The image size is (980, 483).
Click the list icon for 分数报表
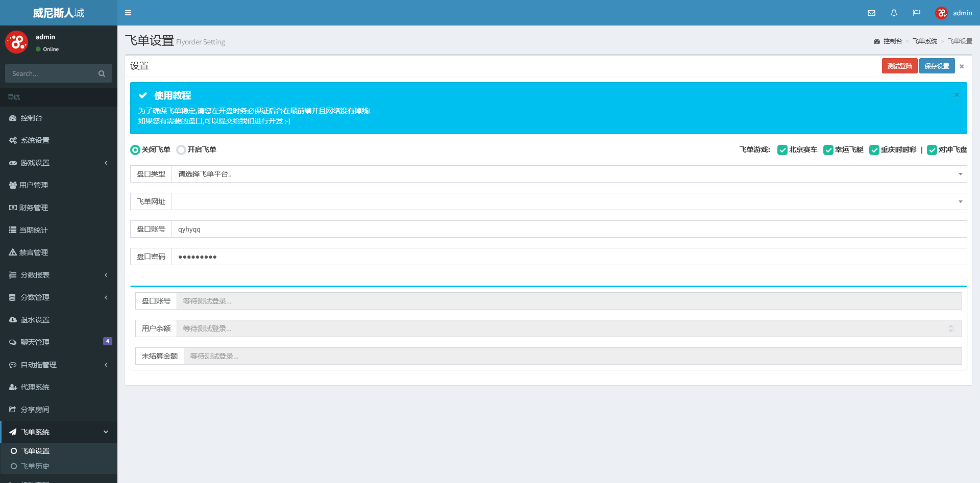pos(13,275)
